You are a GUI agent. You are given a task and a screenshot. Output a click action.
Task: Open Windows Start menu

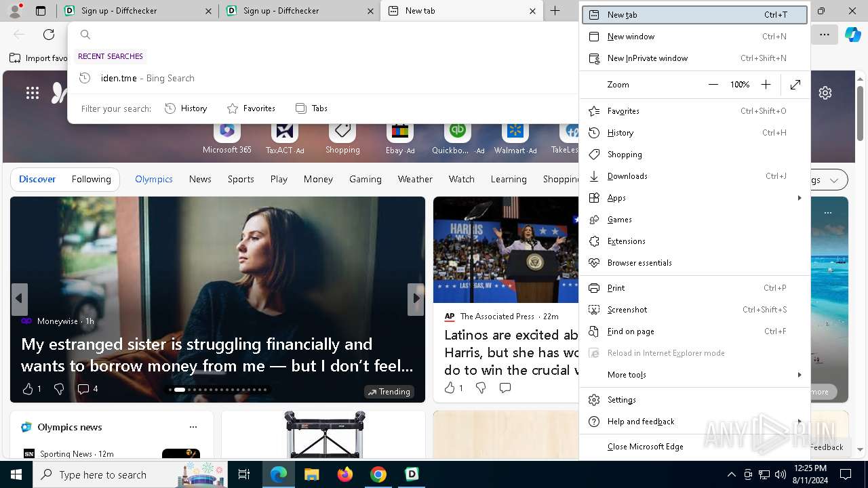click(16, 474)
